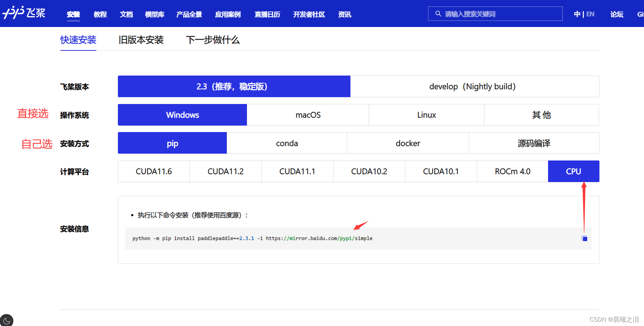The width and height of the screenshot is (644, 326).
Task: Switch interface language to EN
Action: pos(590,14)
